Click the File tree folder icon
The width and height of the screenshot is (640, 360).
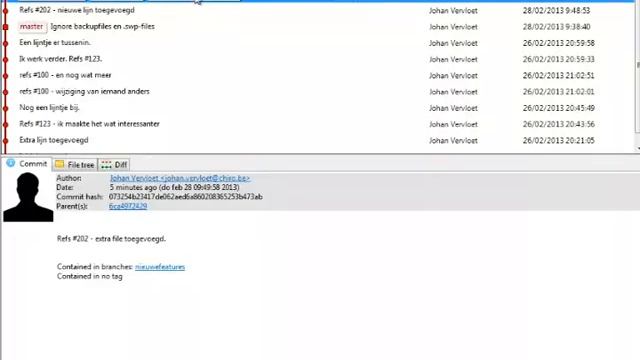click(60, 164)
